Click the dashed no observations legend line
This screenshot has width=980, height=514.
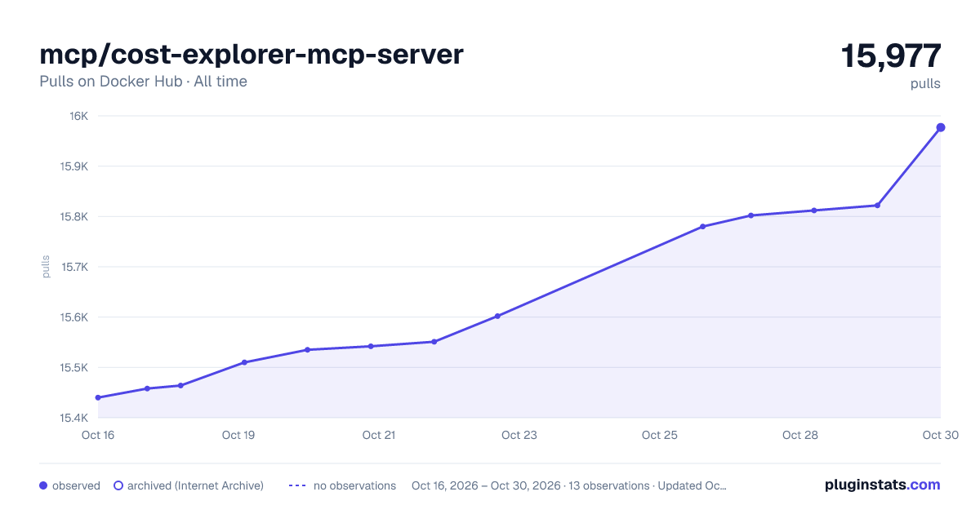297,485
